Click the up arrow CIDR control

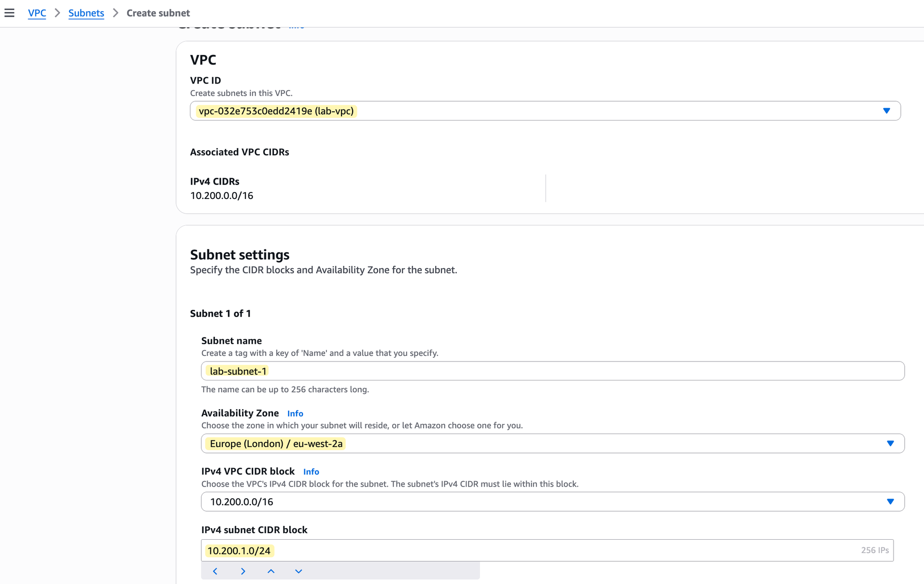coord(271,571)
